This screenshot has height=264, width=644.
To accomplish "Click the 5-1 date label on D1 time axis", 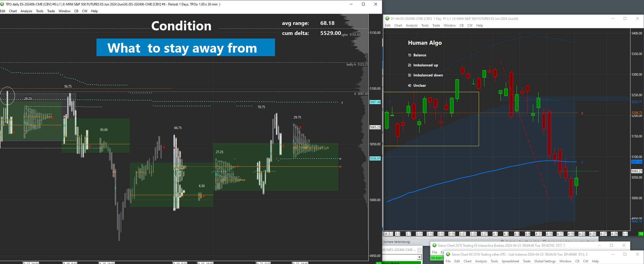I will point(625,234).
